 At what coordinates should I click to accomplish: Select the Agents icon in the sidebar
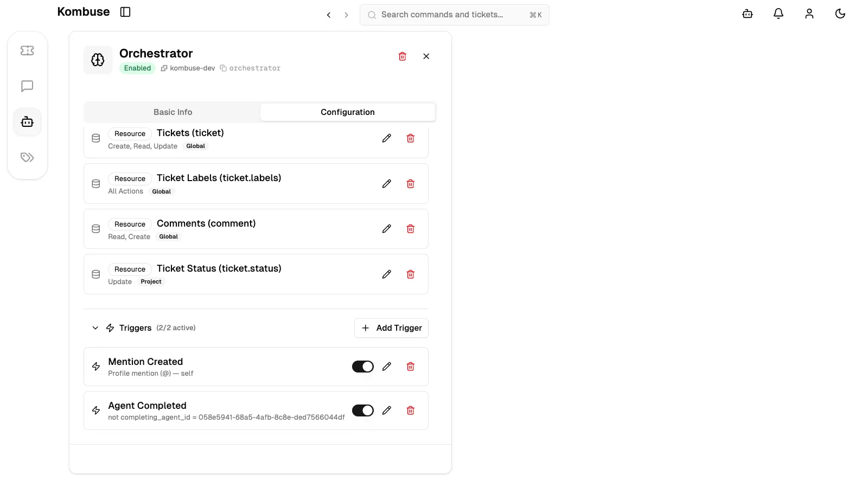[x=27, y=121]
